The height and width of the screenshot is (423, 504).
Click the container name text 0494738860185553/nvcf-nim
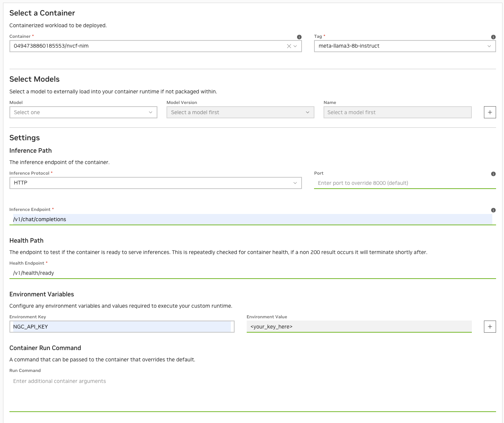coord(51,46)
